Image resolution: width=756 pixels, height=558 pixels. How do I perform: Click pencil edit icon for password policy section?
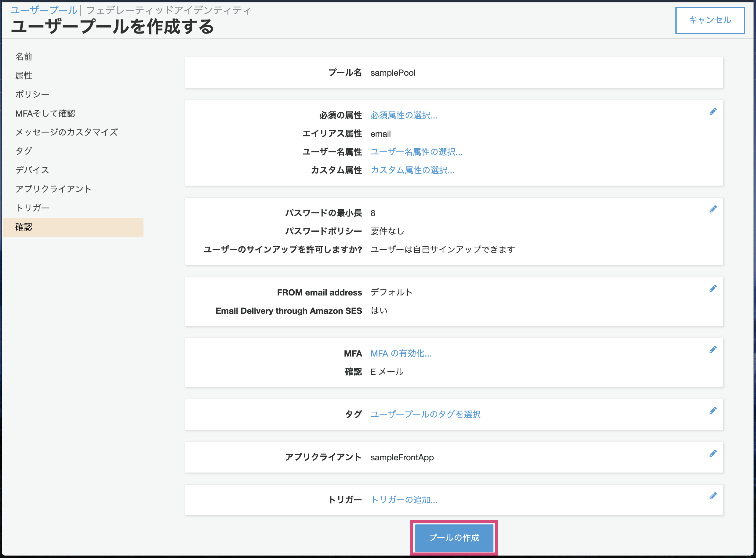713,209
